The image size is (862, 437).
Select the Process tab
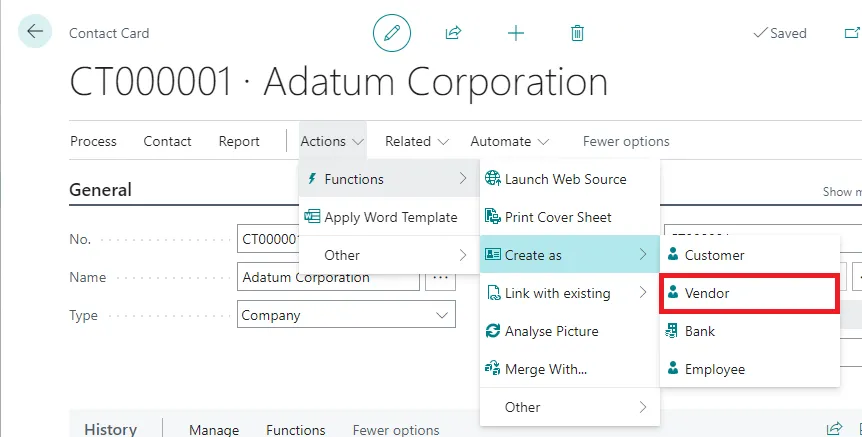(x=93, y=141)
